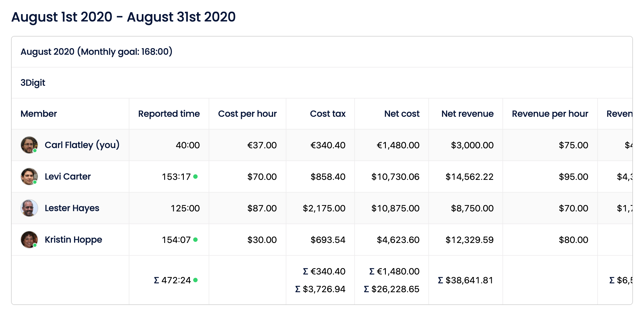This screenshot has width=644, height=316.
Task: Click the Member column header
Action: [39, 114]
